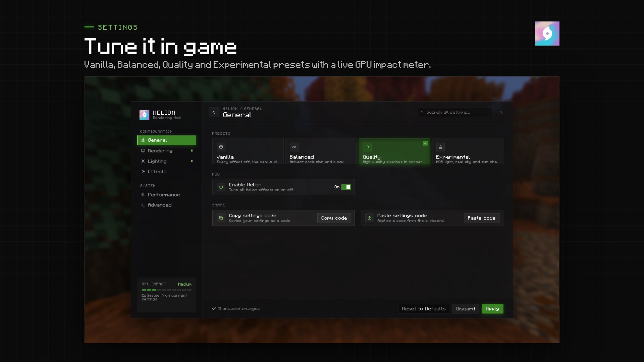Screen dimensions: 644x362
Task: Open the Performance system tab
Action: pos(167,195)
